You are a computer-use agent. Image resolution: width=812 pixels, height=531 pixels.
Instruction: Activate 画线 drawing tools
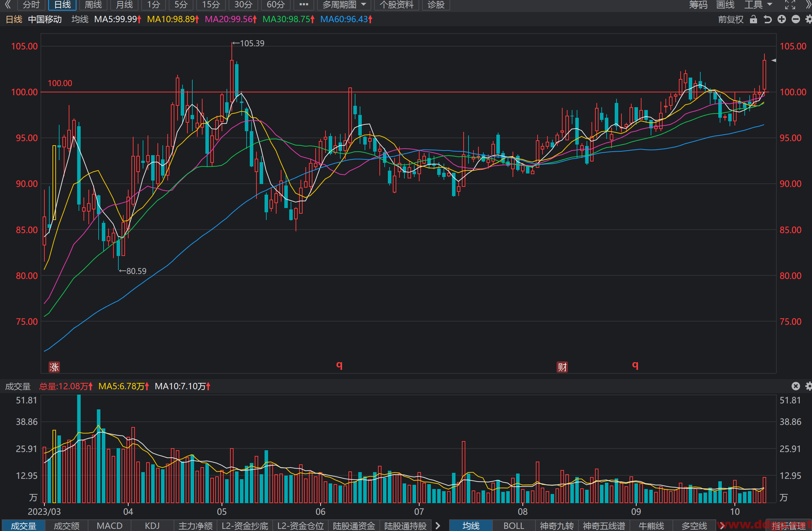725,5
